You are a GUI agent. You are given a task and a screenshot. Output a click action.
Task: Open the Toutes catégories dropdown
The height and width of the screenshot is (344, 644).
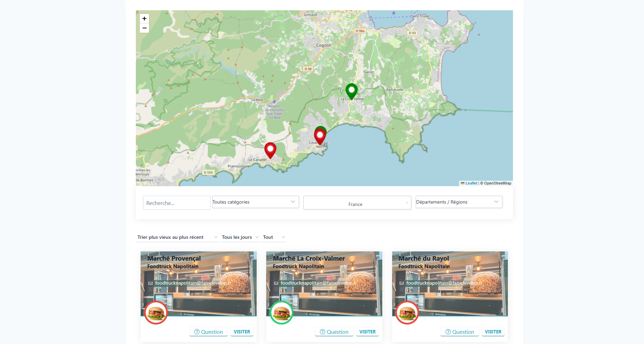click(x=255, y=202)
